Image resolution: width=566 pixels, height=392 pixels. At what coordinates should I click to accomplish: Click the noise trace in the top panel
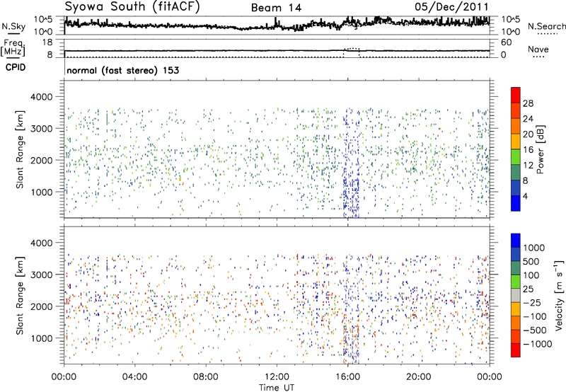pyautogui.click(x=277, y=25)
